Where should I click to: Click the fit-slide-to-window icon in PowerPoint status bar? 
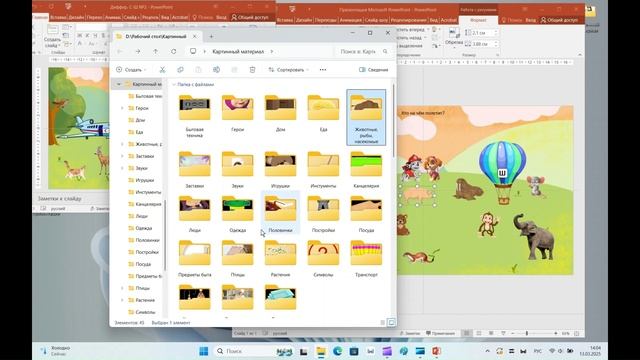pos(576,333)
